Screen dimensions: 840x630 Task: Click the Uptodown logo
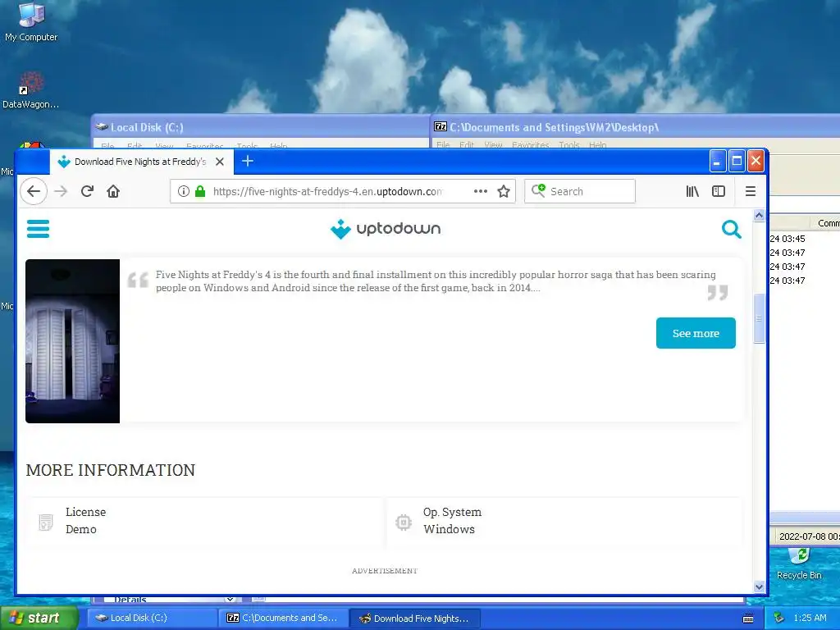386,229
